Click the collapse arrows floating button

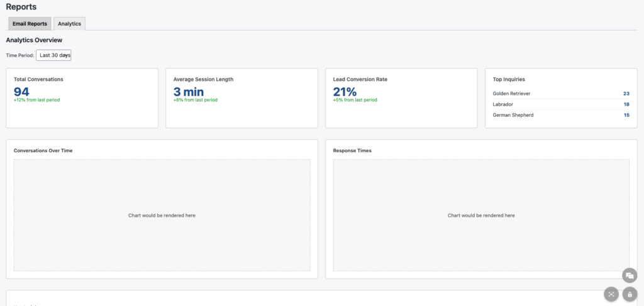611,294
